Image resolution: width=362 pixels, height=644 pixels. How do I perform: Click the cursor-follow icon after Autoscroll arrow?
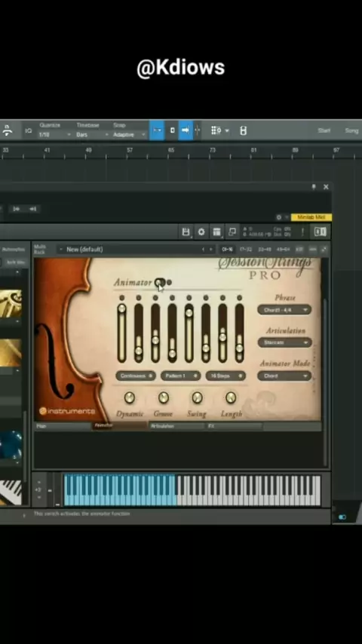pos(198,130)
